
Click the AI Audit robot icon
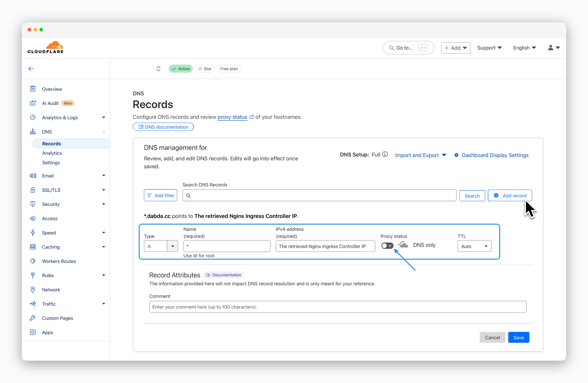point(33,103)
